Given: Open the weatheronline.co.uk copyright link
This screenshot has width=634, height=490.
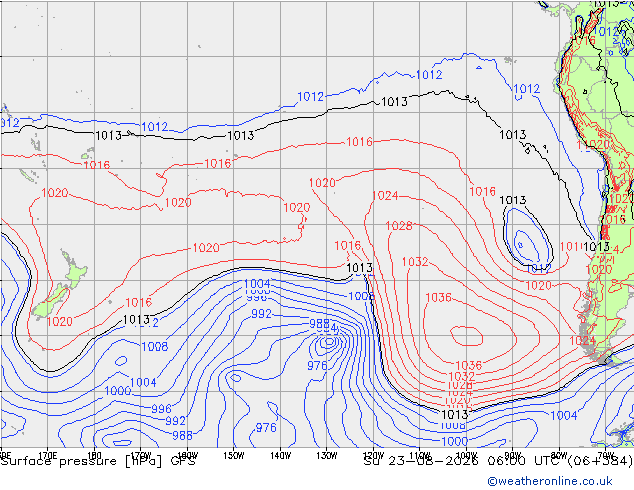Looking at the screenshot, I should [x=550, y=481].
